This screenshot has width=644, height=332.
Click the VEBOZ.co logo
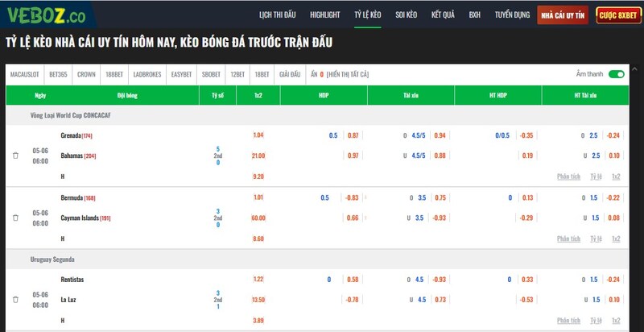(47, 15)
